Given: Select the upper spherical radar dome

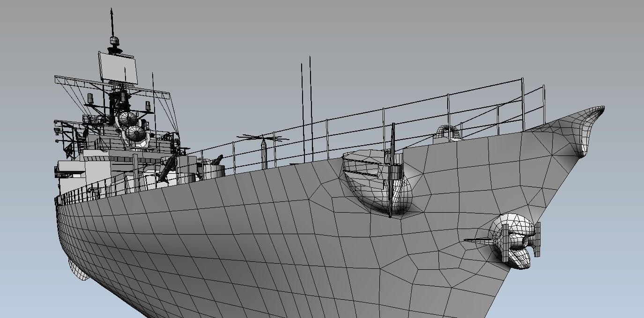Looking at the screenshot, I should point(127,118).
